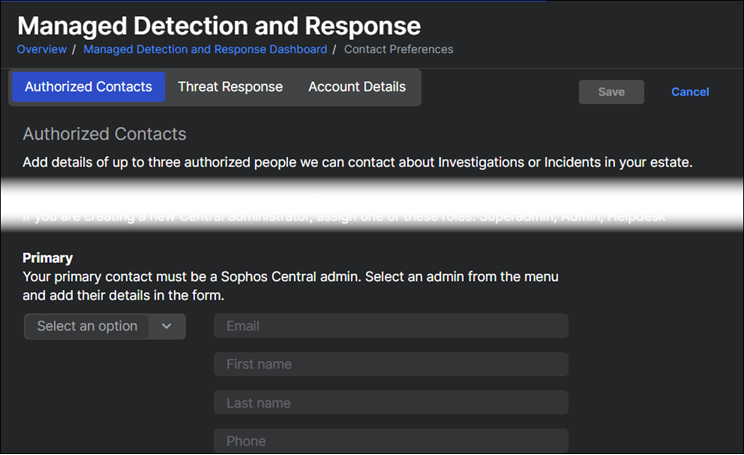
Task: Click the 'Your primary contact must be' instructions
Action: 290,285
